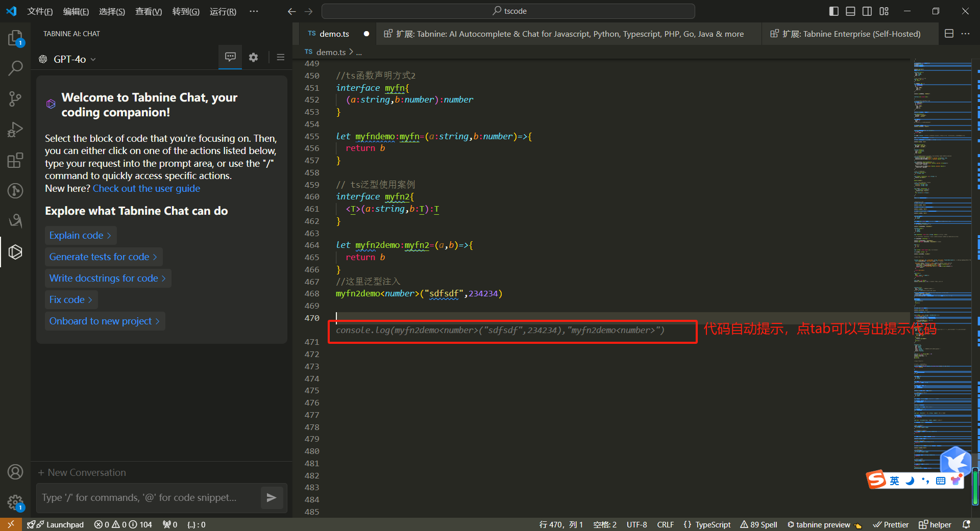Open the Sogou soft keyboard icon
The image size is (980, 531).
941,481
